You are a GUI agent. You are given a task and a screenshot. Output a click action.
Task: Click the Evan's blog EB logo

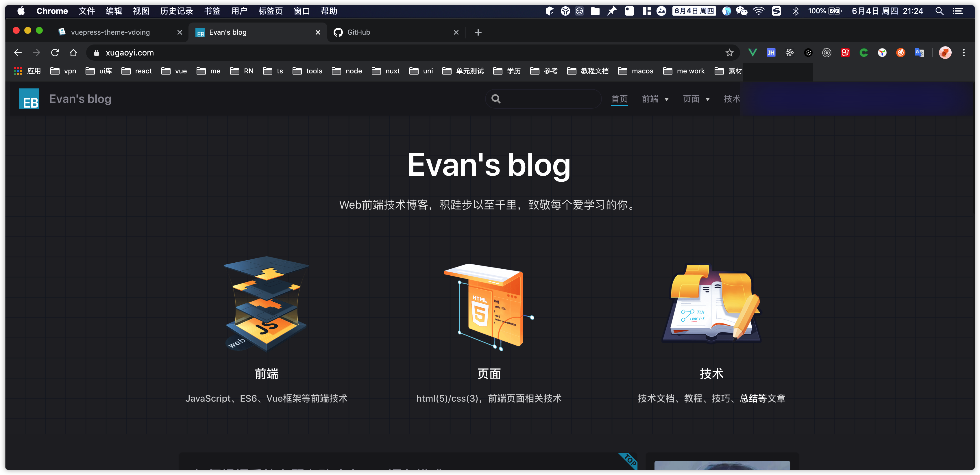pos(29,99)
